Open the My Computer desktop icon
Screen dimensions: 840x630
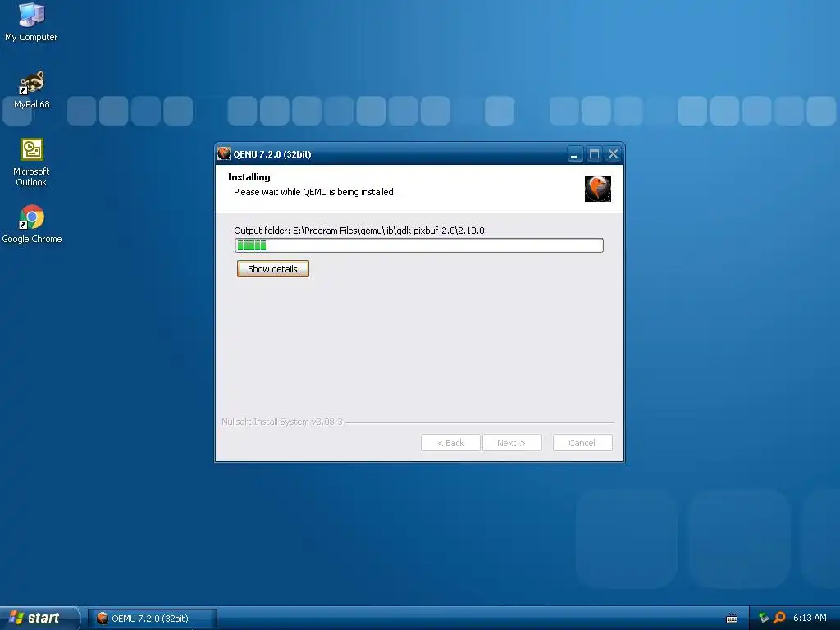tap(31, 21)
